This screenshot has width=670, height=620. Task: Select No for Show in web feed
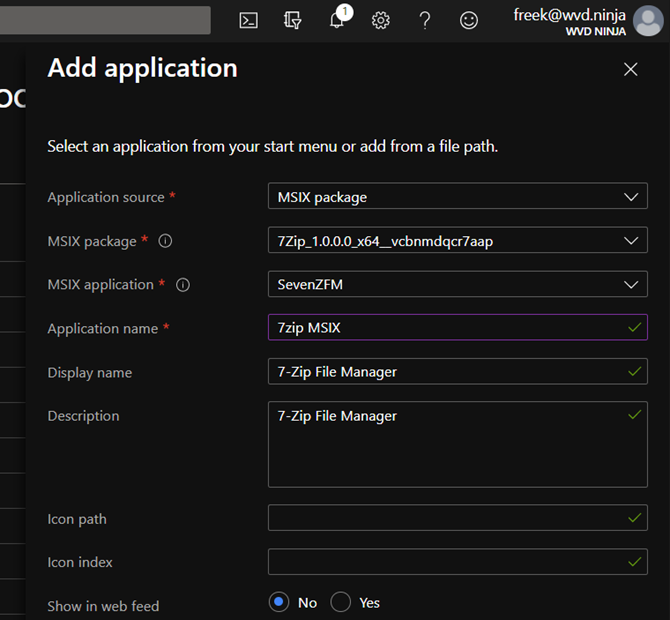tap(279, 602)
